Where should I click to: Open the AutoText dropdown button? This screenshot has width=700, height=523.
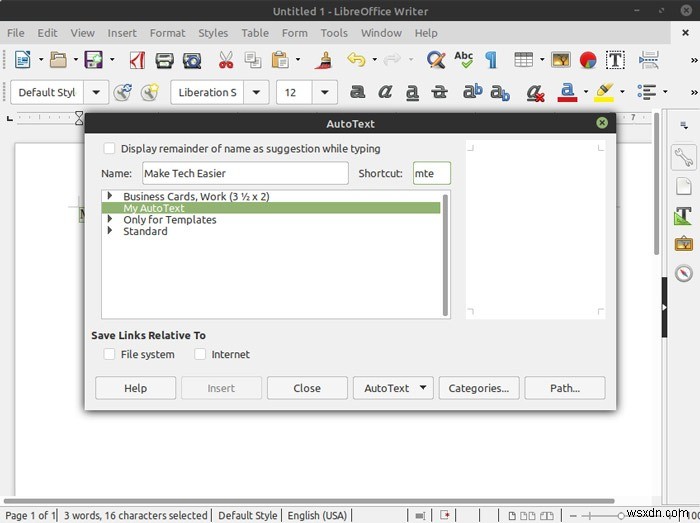[393, 388]
